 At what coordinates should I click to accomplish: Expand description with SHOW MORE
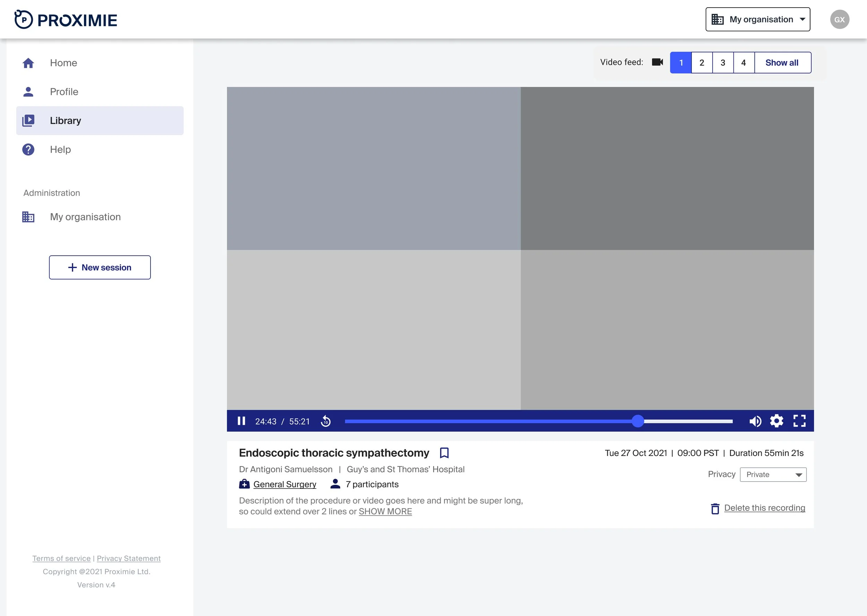tap(385, 511)
